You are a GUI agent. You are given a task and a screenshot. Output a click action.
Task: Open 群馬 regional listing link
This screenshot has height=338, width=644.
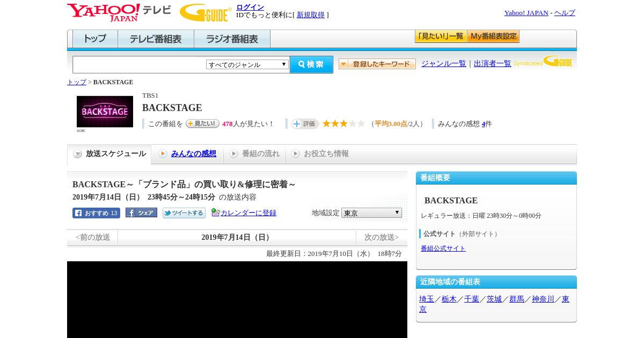(x=517, y=299)
